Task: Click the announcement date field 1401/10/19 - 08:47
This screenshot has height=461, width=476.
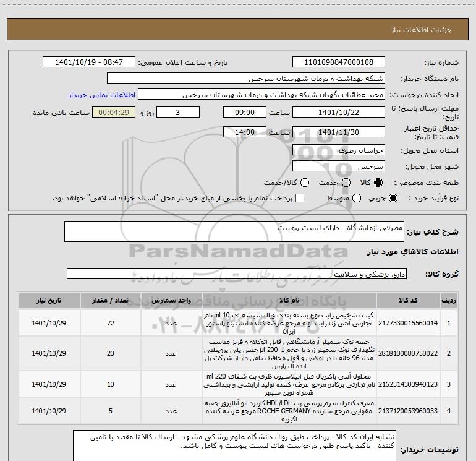Action: click(x=89, y=62)
